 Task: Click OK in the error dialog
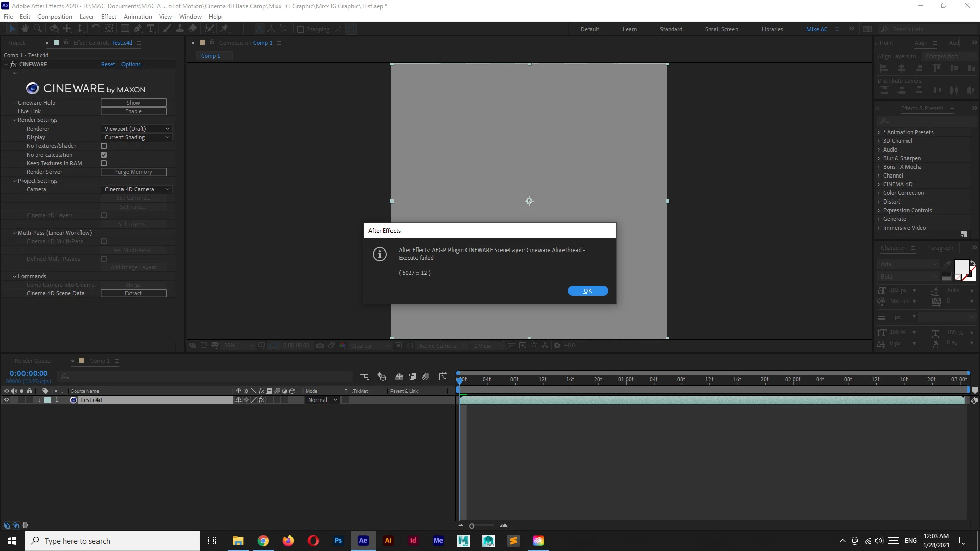tap(587, 291)
